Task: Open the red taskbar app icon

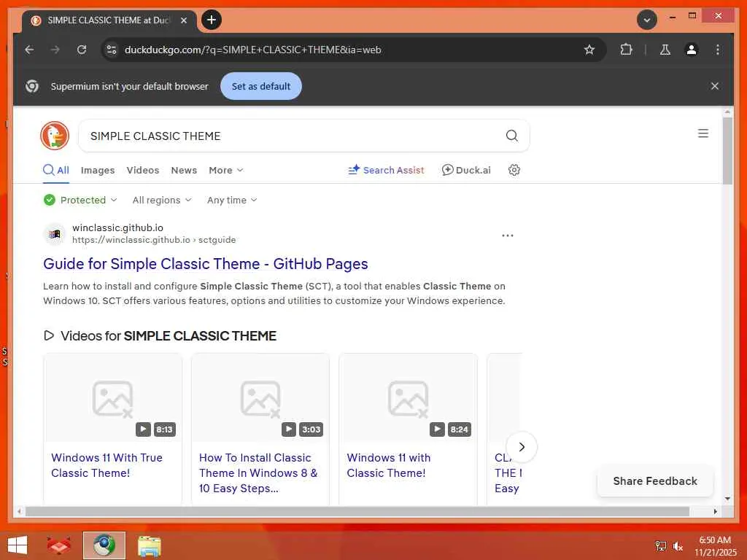Action: (x=59, y=545)
